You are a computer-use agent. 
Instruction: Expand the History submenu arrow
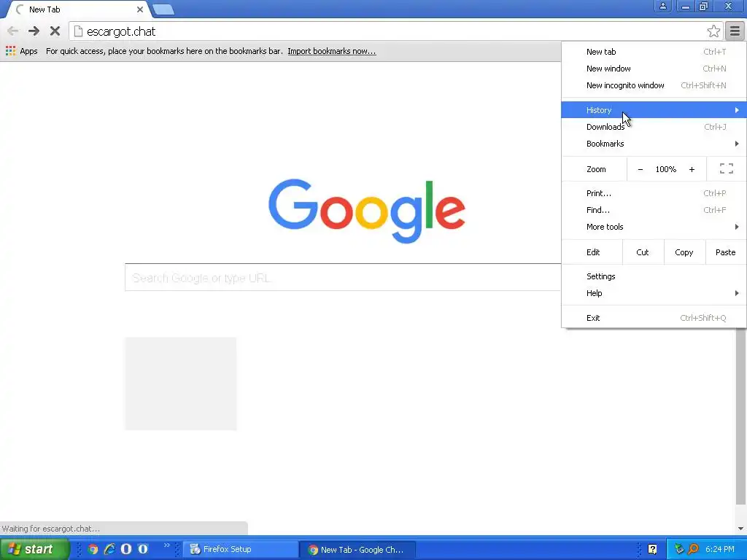(737, 110)
